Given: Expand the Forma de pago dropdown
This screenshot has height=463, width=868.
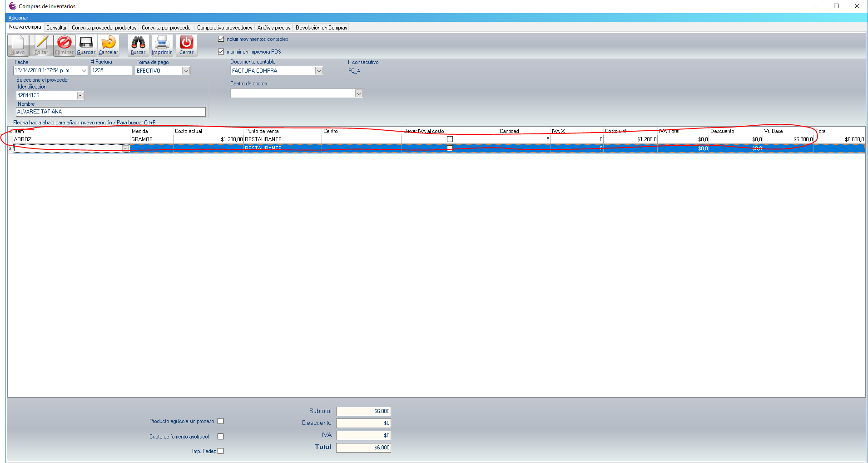Looking at the screenshot, I should click(x=185, y=71).
